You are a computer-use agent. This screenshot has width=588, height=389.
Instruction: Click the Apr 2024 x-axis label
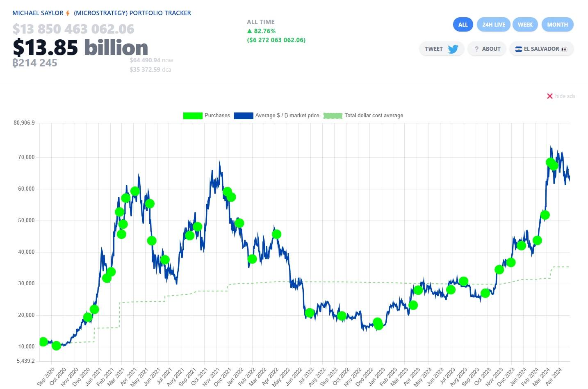[x=554, y=377]
